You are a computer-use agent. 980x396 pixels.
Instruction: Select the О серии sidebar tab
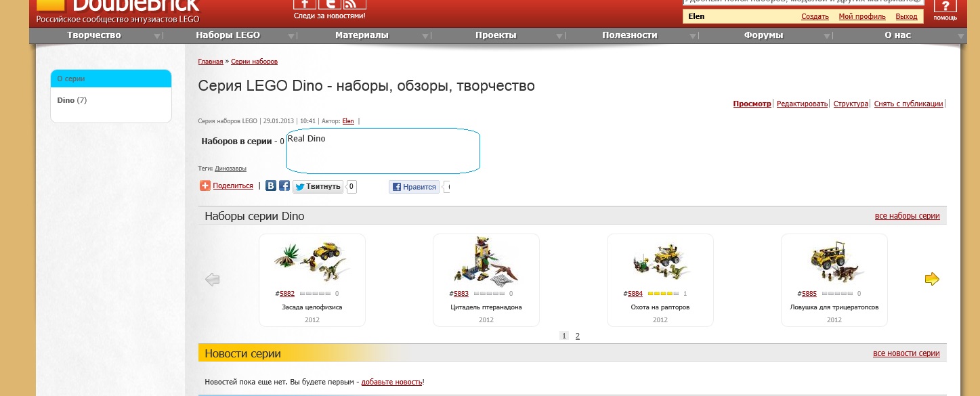tap(111, 79)
